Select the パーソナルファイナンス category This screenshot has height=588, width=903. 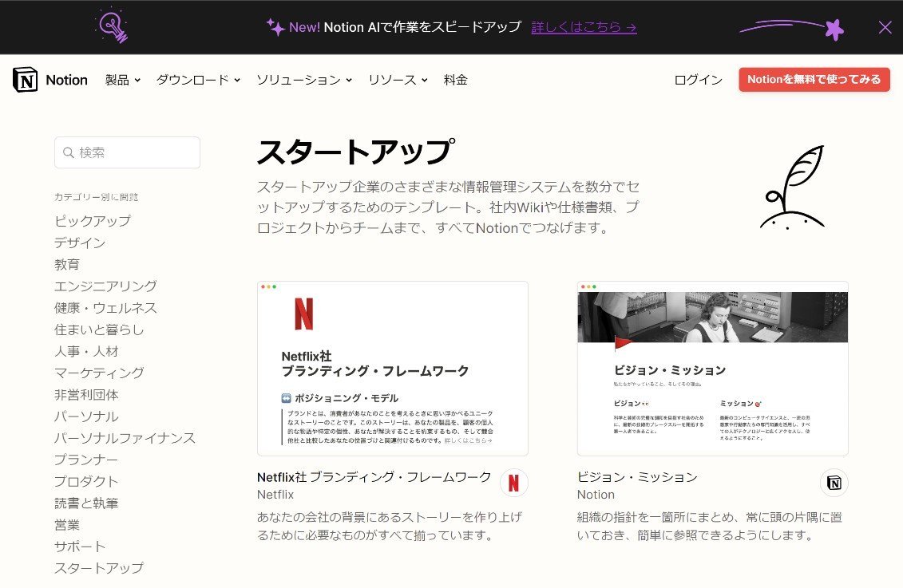[x=125, y=438]
